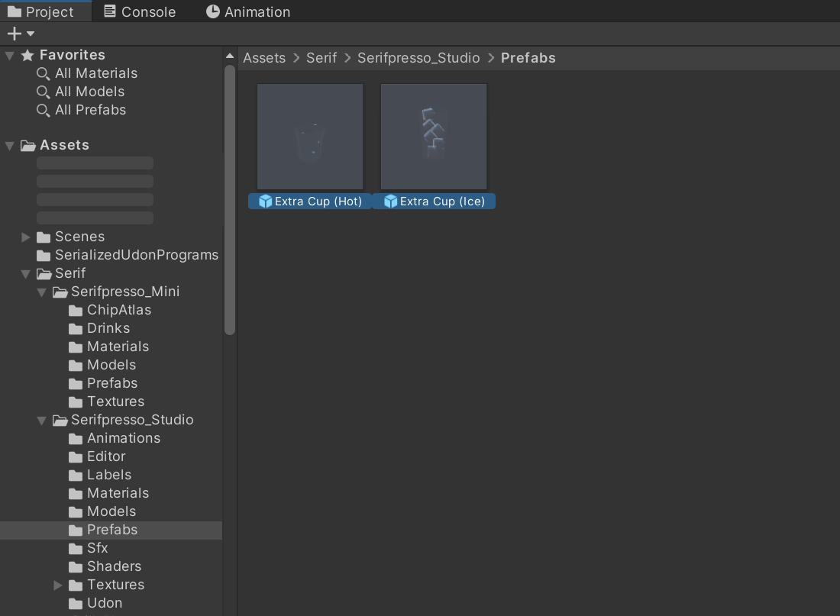Collapse the Favorites section

(10, 55)
